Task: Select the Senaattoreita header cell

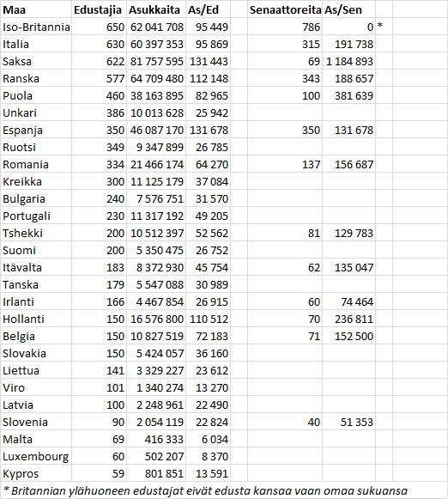Action: pos(285,9)
